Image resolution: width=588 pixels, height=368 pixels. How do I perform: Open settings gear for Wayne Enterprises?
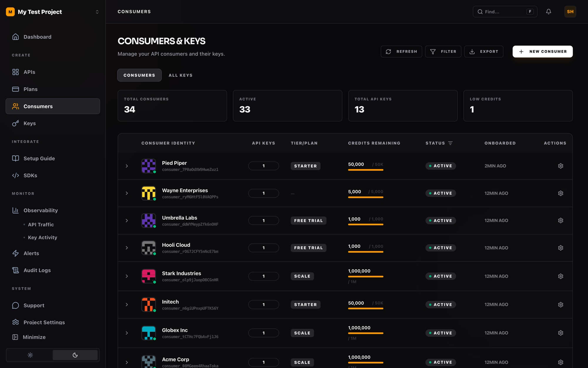coord(561,193)
